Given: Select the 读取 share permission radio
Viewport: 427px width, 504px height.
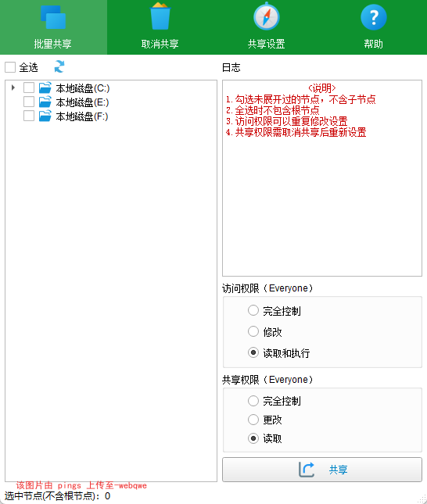Looking at the screenshot, I should click(253, 438).
